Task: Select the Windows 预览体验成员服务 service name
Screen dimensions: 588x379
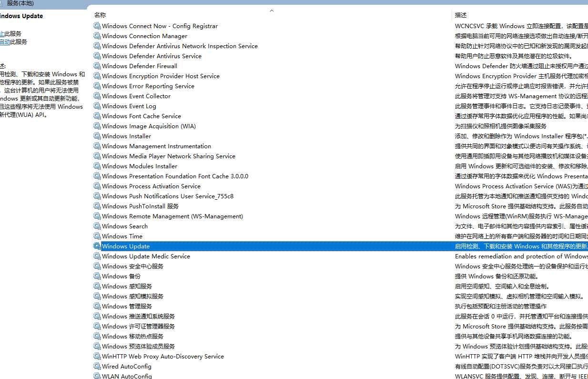Action: click(138, 347)
